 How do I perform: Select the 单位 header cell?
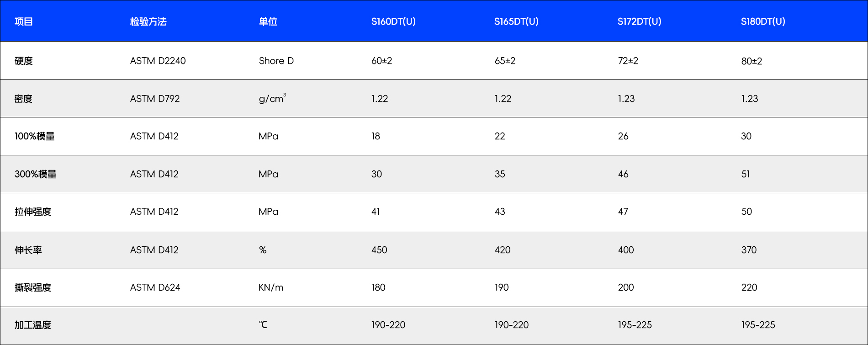(268, 21)
